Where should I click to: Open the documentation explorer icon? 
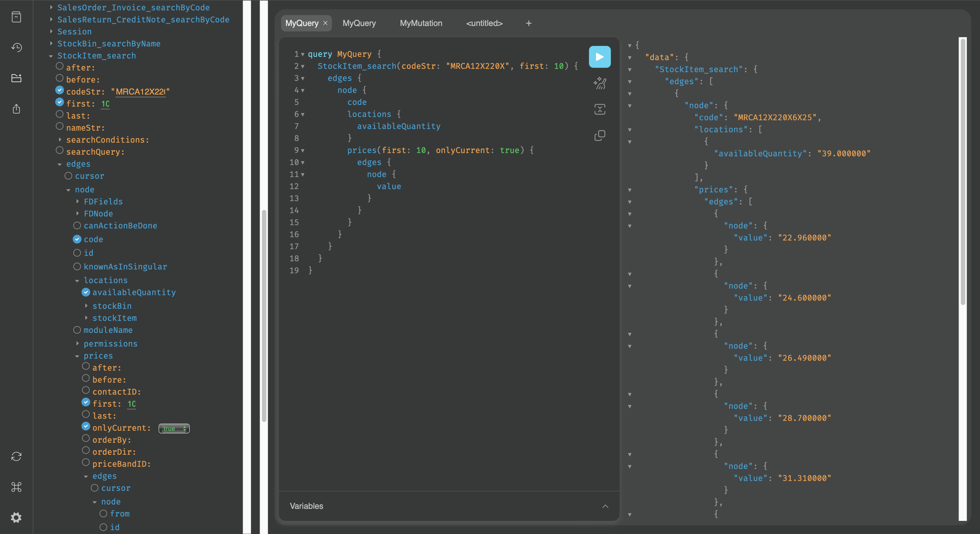click(16, 17)
